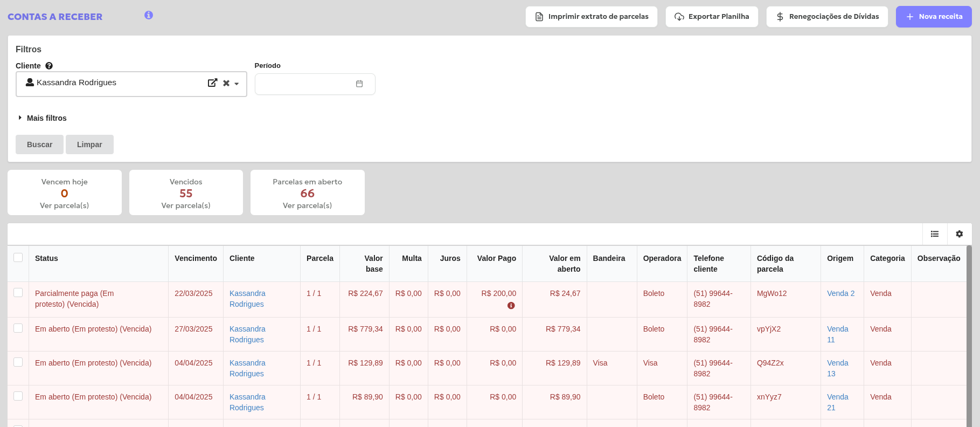Check the row due 22/03/2025
Image resolution: width=980 pixels, height=427 pixels.
click(x=18, y=293)
